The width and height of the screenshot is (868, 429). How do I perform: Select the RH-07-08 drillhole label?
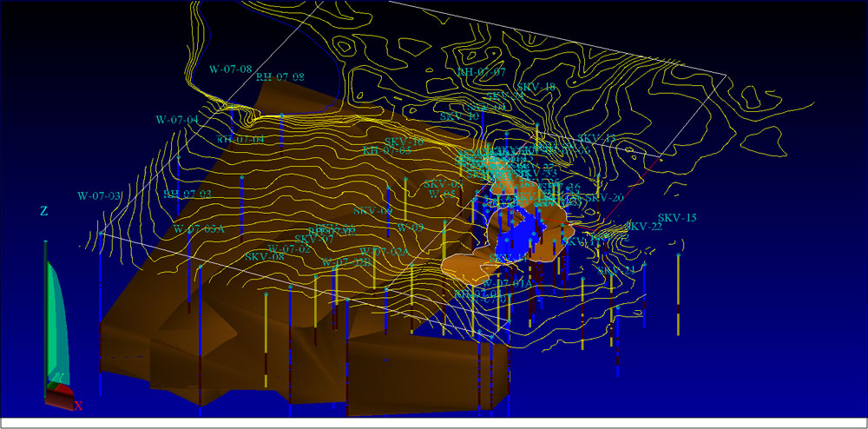tap(279, 77)
